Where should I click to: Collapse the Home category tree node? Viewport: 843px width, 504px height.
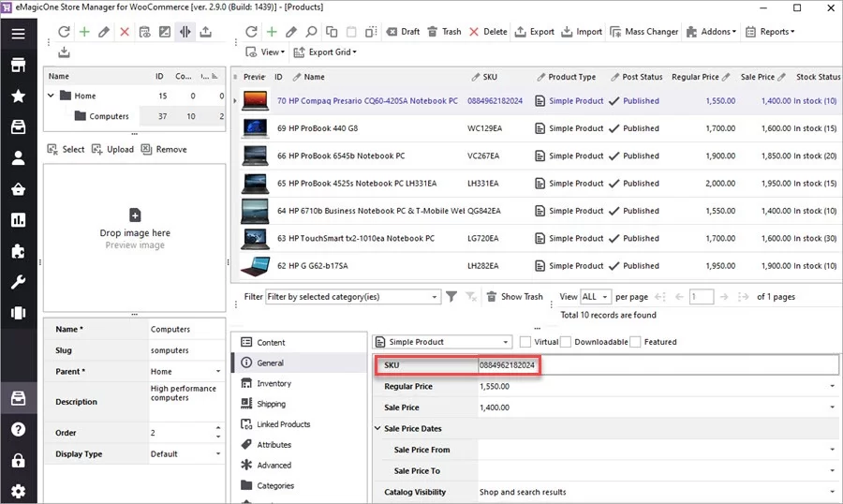coord(51,96)
